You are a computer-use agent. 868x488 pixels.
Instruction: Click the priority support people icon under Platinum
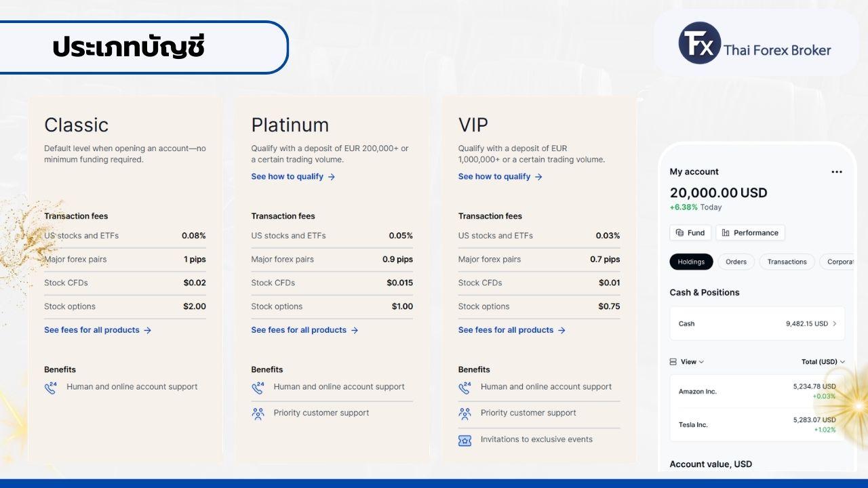tap(258, 413)
